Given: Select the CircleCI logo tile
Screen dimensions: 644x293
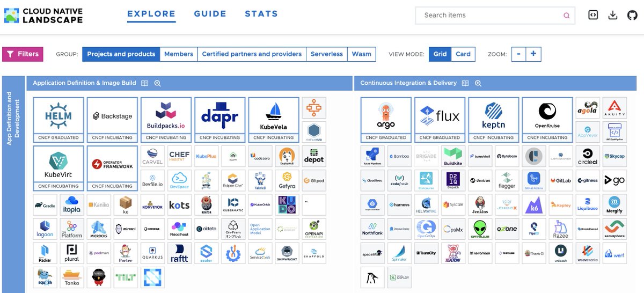Looking at the screenshot, I should tap(587, 156).
